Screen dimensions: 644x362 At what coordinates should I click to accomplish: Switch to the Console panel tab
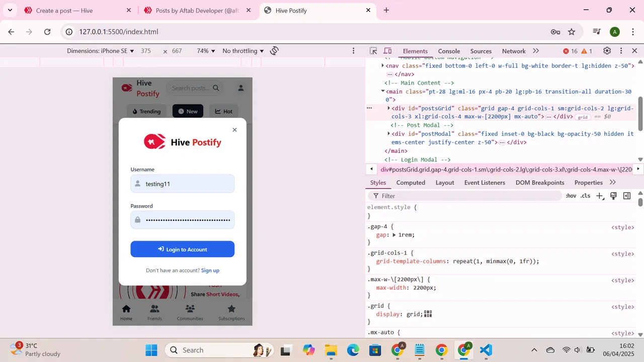coord(449,51)
